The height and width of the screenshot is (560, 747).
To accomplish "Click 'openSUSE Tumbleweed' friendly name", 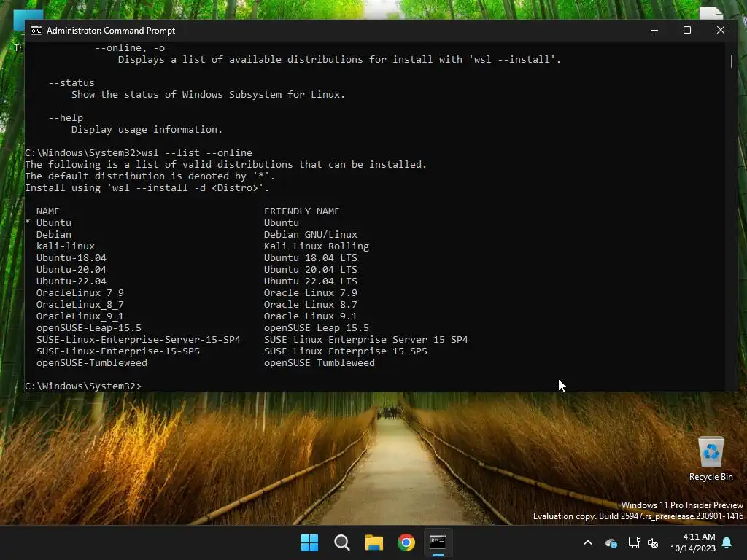I will [x=320, y=363].
